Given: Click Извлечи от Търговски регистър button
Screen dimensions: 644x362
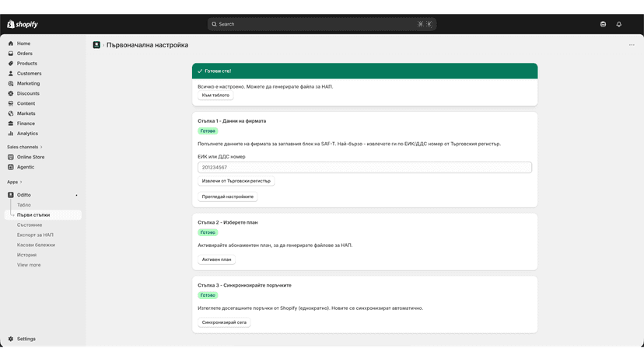Looking at the screenshot, I should [x=236, y=181].
